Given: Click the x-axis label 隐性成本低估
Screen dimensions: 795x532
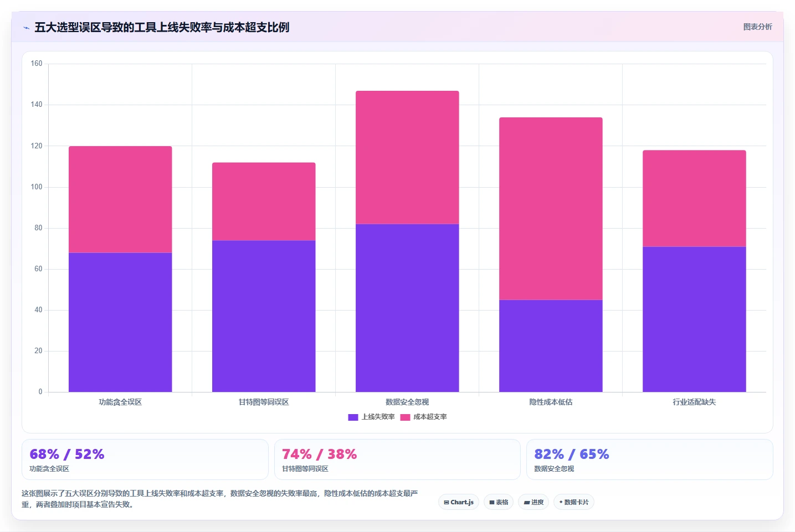Looking at the screenshot, I should [x=551, y=402].
